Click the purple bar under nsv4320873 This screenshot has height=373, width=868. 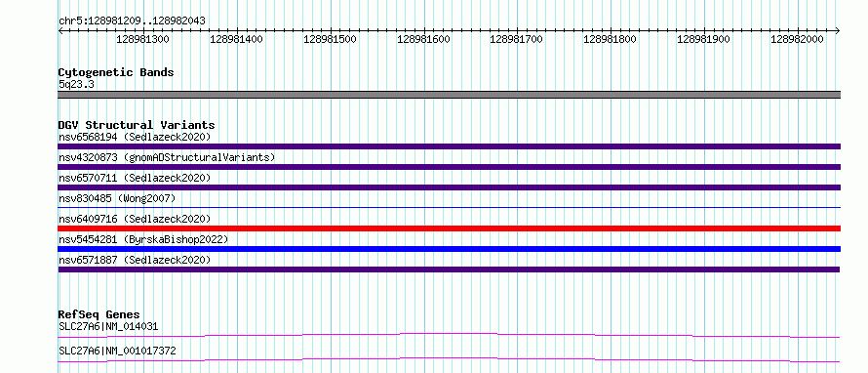(x=450, y=167)
